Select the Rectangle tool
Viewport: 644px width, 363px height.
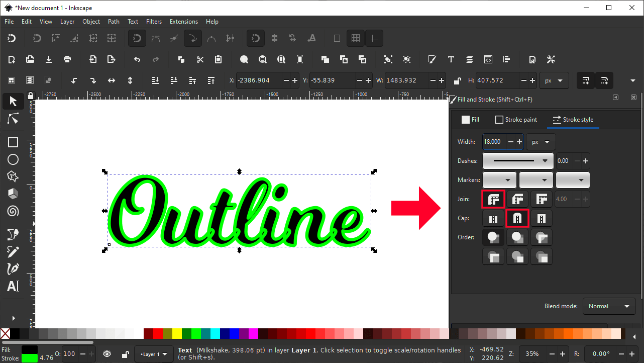pos(13,142)
